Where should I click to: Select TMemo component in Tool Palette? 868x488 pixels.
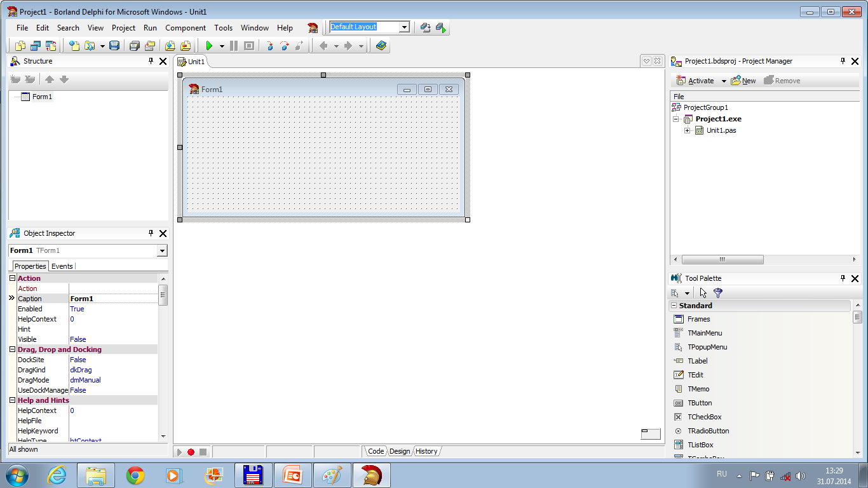tap(691, 389)
